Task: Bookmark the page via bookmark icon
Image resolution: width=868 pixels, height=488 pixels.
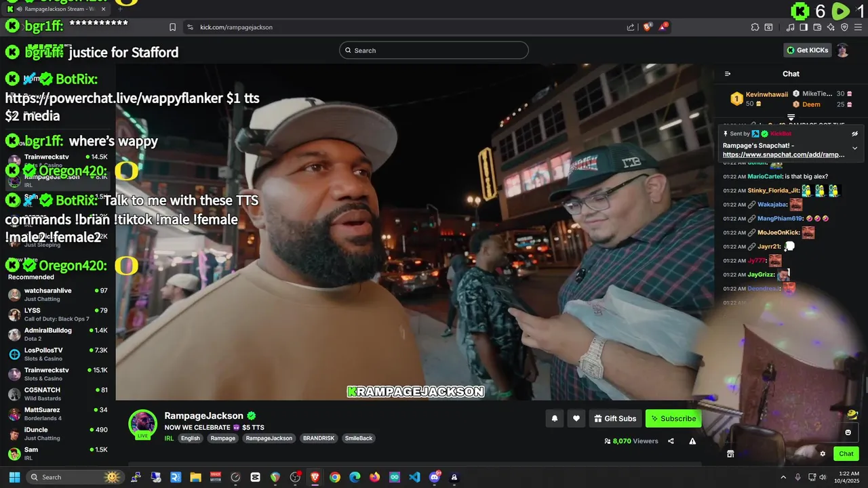Action: (x=172, y=27)
